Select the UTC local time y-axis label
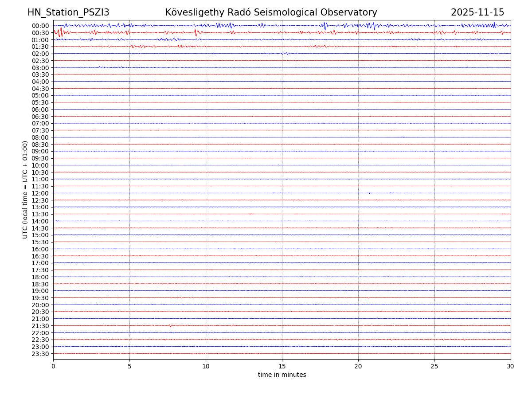Image resolution: width=532 pixels, height=399 pixels. [25, 189]
